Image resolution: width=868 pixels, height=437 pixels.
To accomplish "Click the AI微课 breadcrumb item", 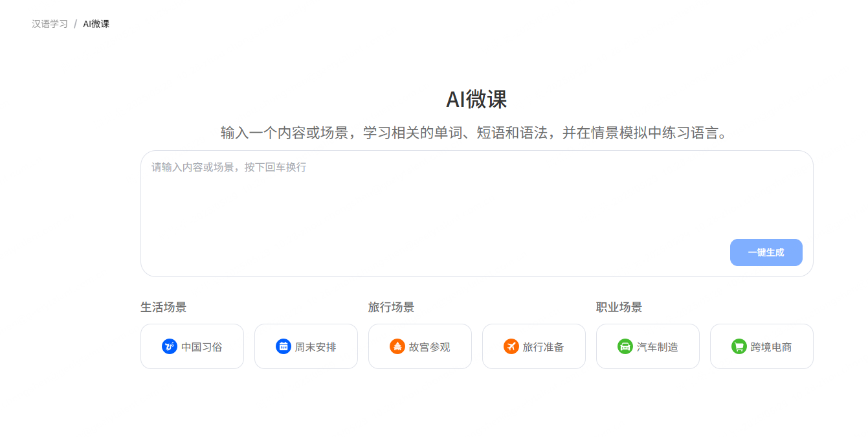I will pyautogui.click(x=95, y=23).
